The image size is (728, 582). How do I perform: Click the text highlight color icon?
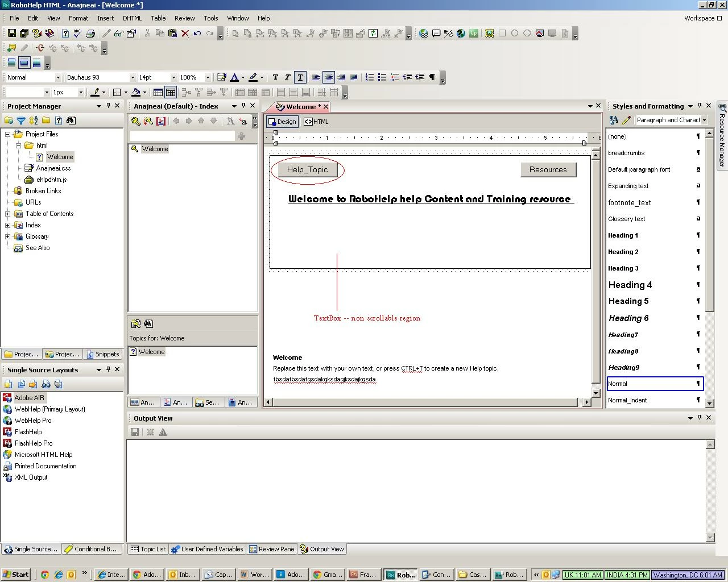point(253,77)
